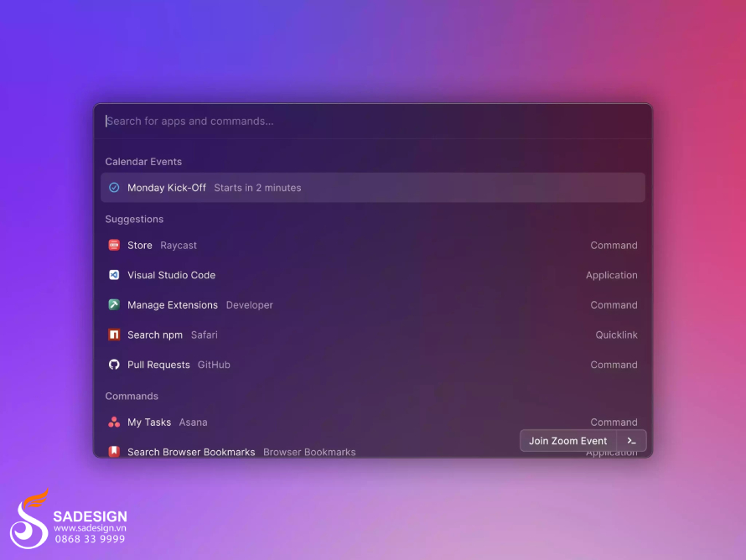The image size is (746, 560).
Task: Click the Join Zoom Event button
Action: [x=568, y=441]
